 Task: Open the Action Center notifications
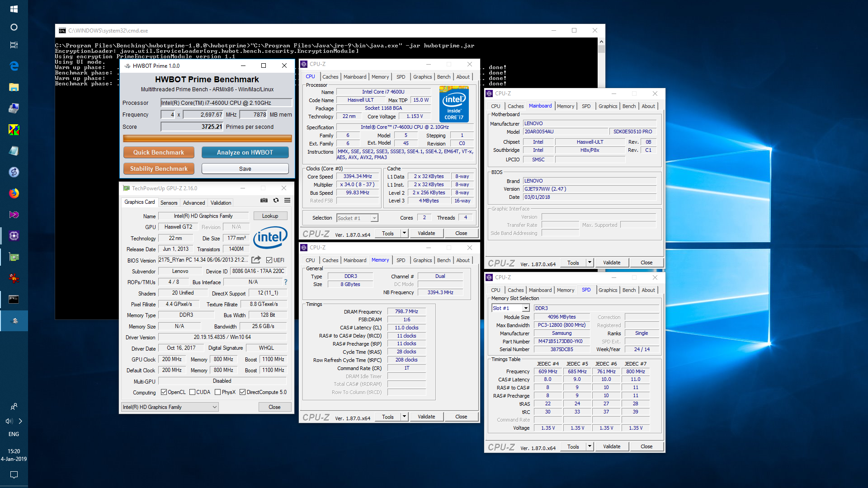pyautogui.click(x=14, y=475)
